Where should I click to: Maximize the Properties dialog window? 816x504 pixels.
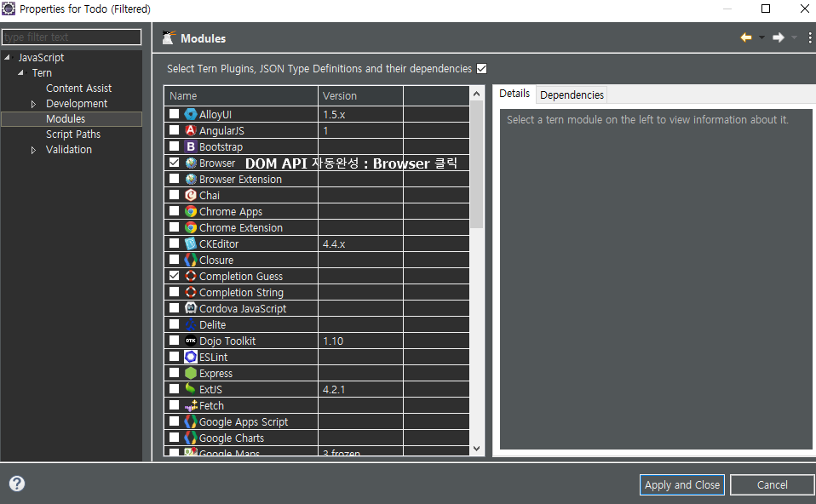pyautogui.click(x=766, y=9)
